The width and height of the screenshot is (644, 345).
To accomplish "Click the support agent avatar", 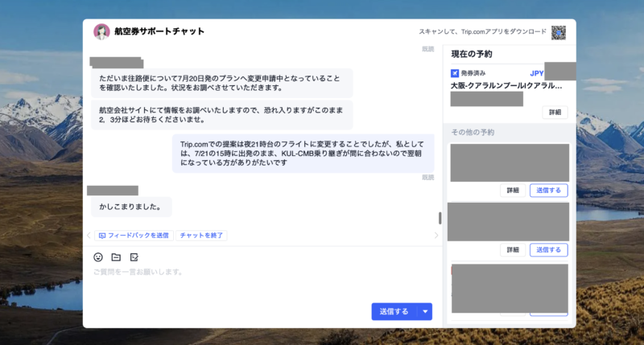I will pos(101,31).
